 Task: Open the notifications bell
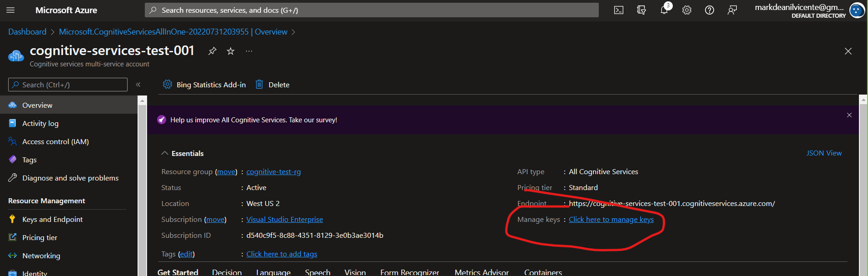[x=664, y=10]
